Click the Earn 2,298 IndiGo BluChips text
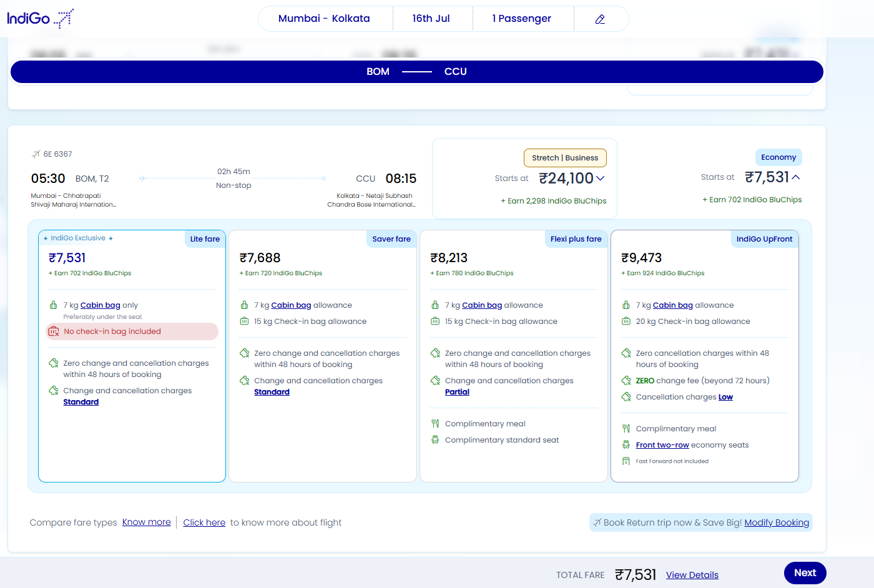874x588 pixels. 554,201
